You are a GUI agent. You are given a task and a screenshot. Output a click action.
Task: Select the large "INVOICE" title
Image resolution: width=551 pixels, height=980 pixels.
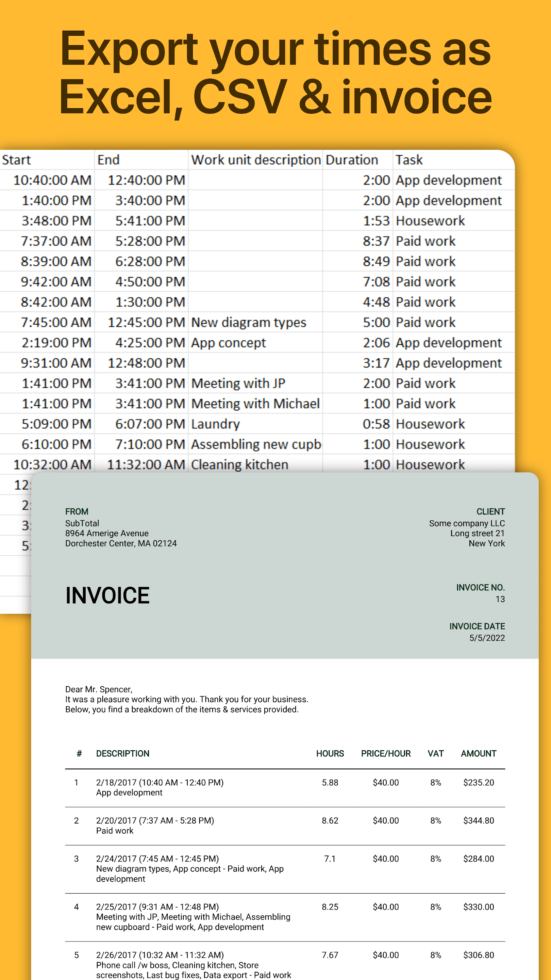pos(107,595)
